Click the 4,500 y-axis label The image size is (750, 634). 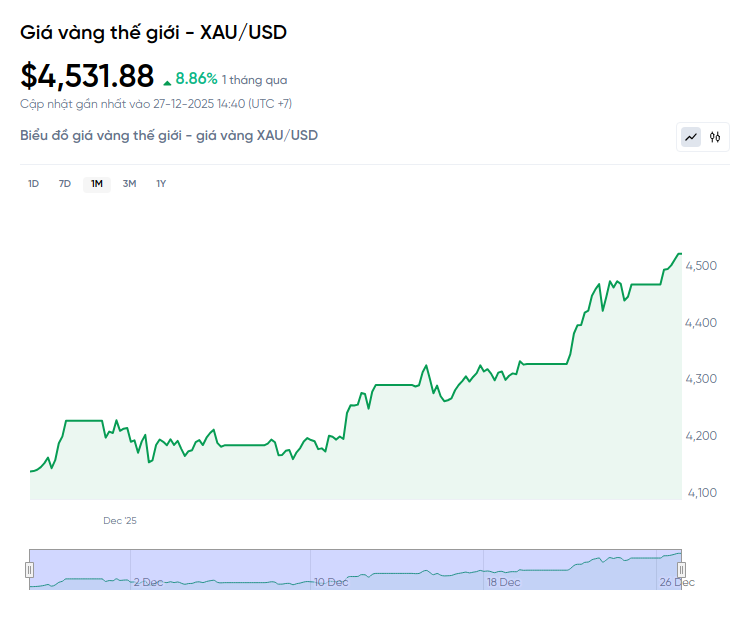[701, 266]
